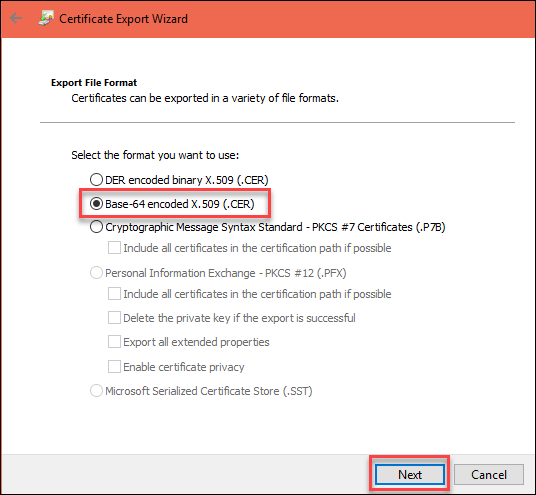Click empty gray footer area beside Next button

[x=185, y=474]
